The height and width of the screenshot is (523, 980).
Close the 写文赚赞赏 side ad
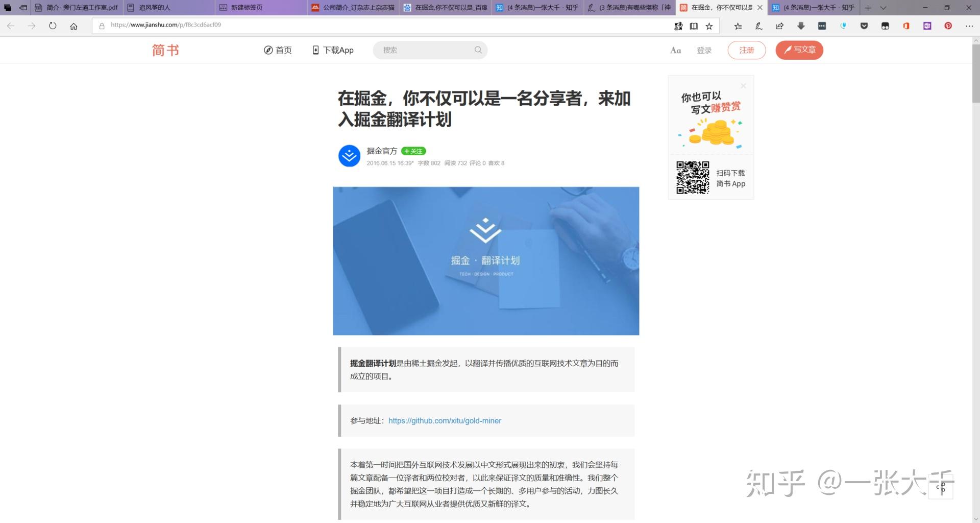[x=743, y=86]
